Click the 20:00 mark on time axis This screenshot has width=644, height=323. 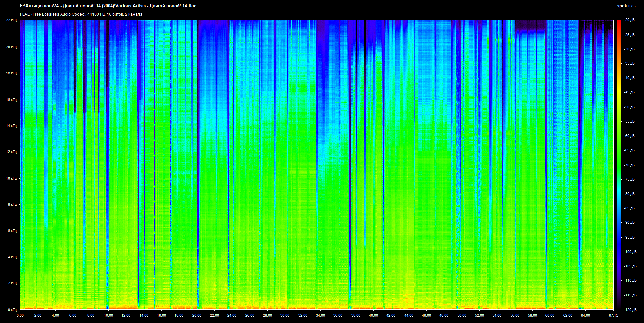point(197,315)
